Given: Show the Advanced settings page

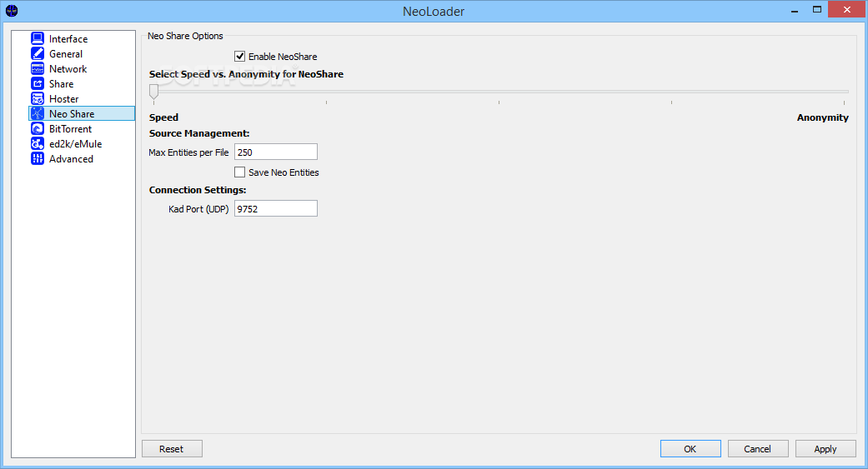Looking at the screenshot, I should (71, 158).
